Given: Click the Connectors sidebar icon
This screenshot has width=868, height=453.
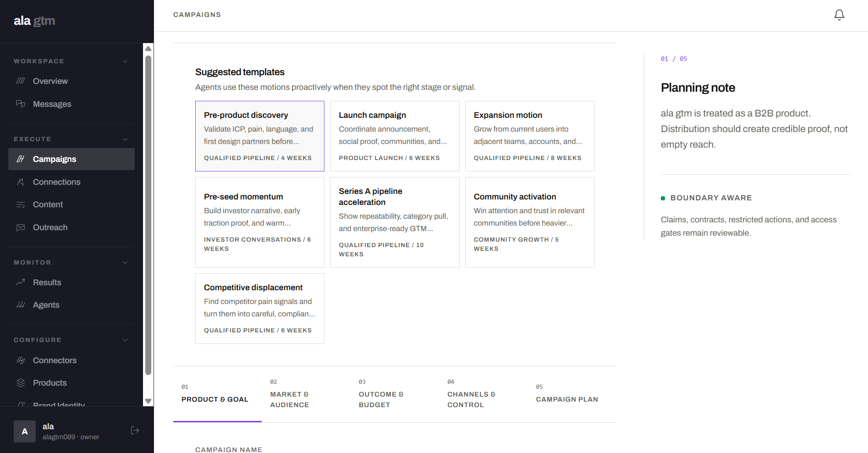Looking at the screenshot, I should click(x=21, y=360).
